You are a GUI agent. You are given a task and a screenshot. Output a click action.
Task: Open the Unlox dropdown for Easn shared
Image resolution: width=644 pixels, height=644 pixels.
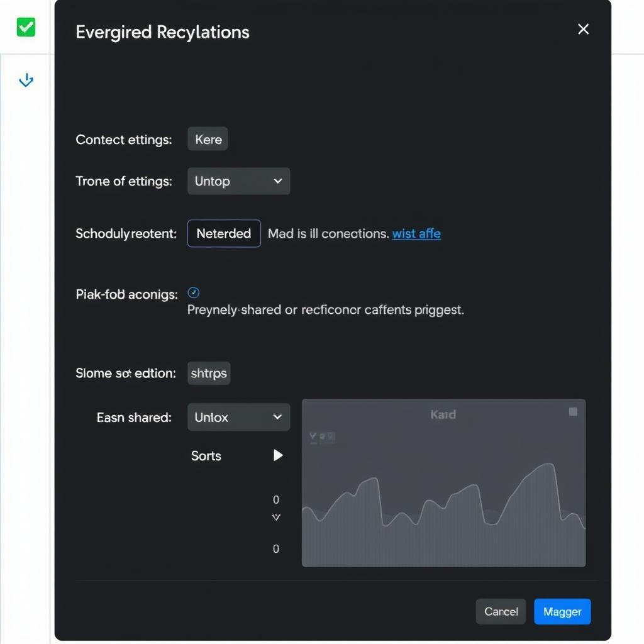click(238, 417)
